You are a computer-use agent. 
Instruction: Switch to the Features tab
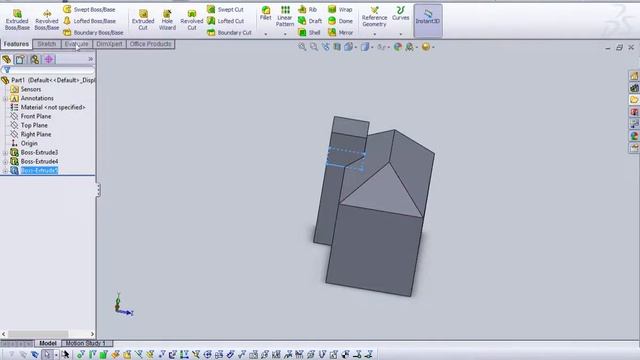tap(16, 44)
